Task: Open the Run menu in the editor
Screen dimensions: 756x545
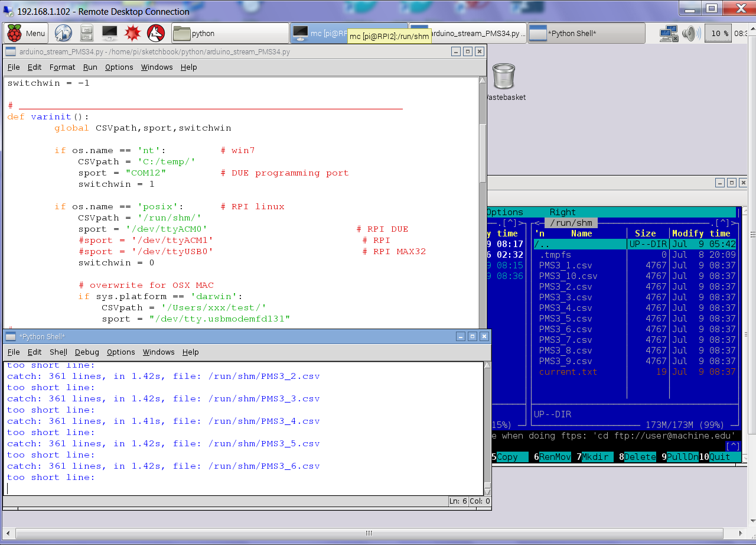Action: pyautogui.click(x=90, y=67)
